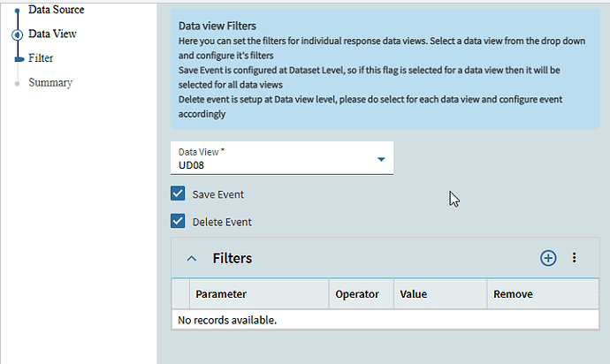This screenshot has height=364, width=610.
Task: Sort by the Parameter column header
Action: pyautogui.click(x=221, y=294)
